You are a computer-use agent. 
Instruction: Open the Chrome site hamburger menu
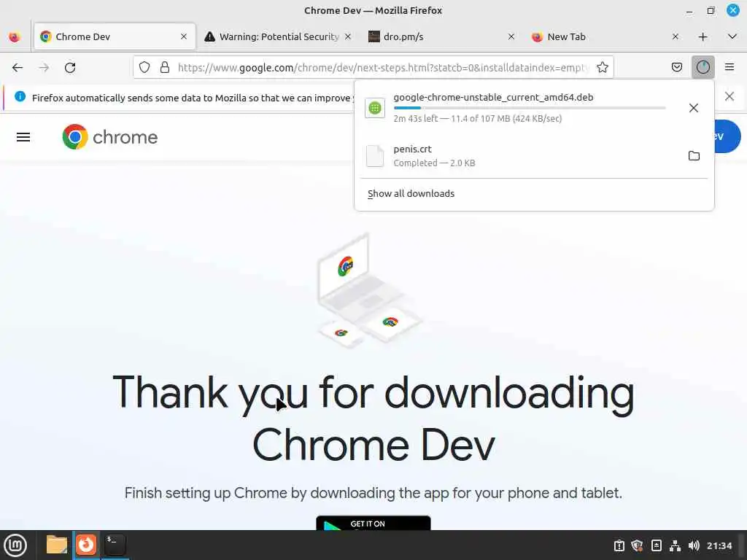(23, 137)
